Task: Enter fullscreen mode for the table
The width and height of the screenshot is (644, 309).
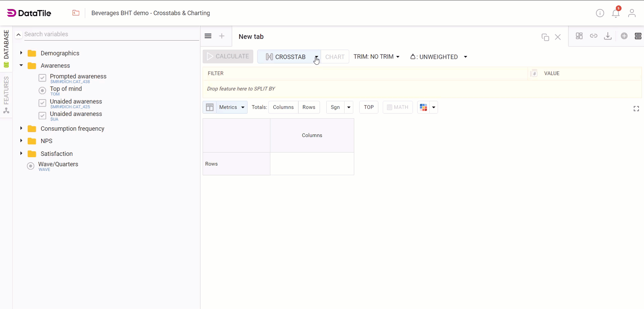Action: 636,108
